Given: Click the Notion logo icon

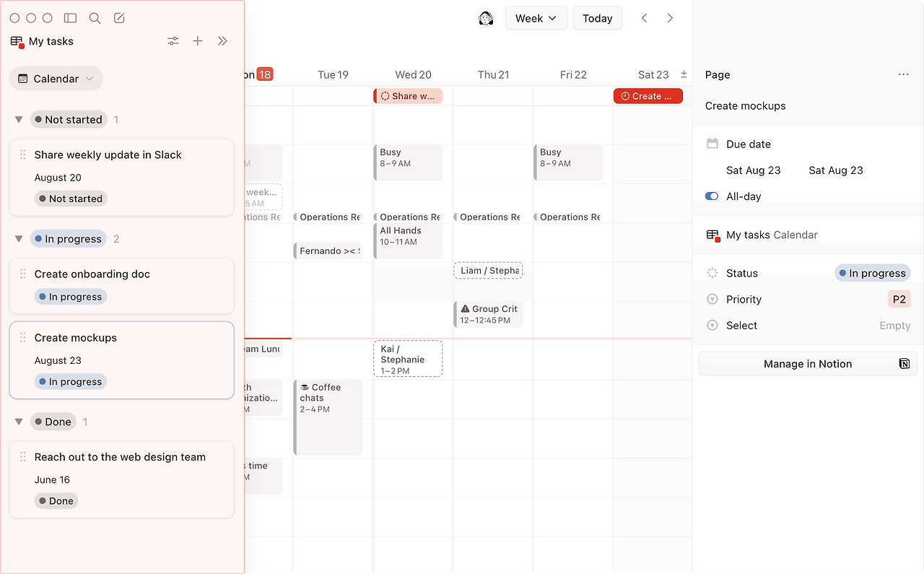Looking at the screenshot, I should point(905,364).
